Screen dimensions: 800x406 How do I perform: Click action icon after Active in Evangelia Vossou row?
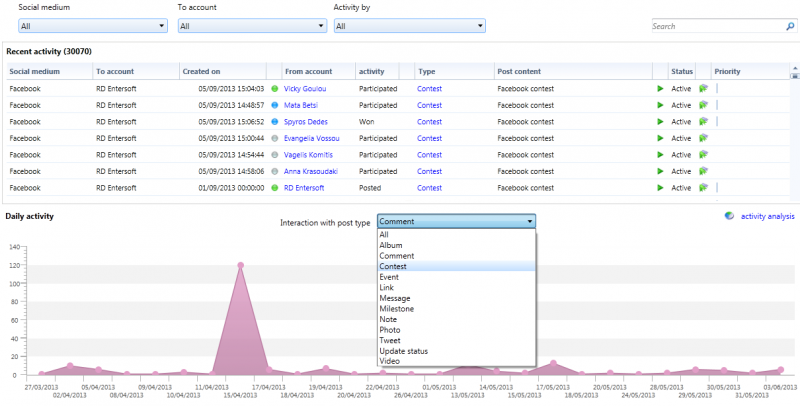[x=704, y=138]
